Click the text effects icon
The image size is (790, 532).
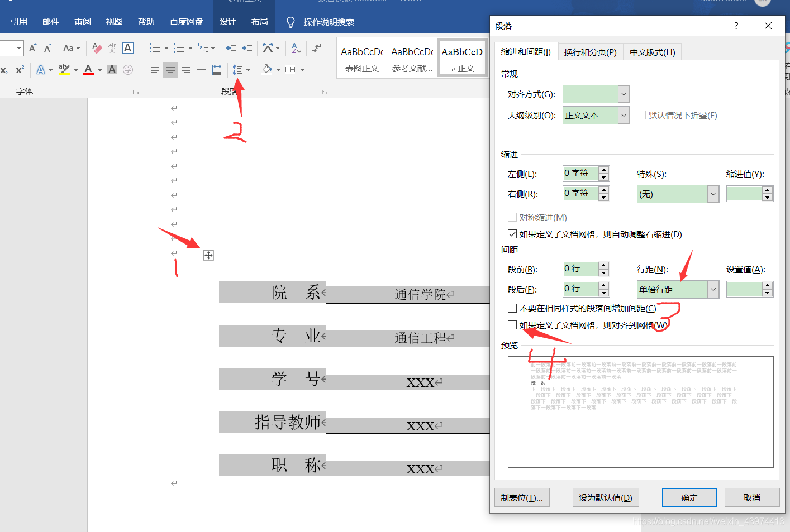click(x=41, y=70)
